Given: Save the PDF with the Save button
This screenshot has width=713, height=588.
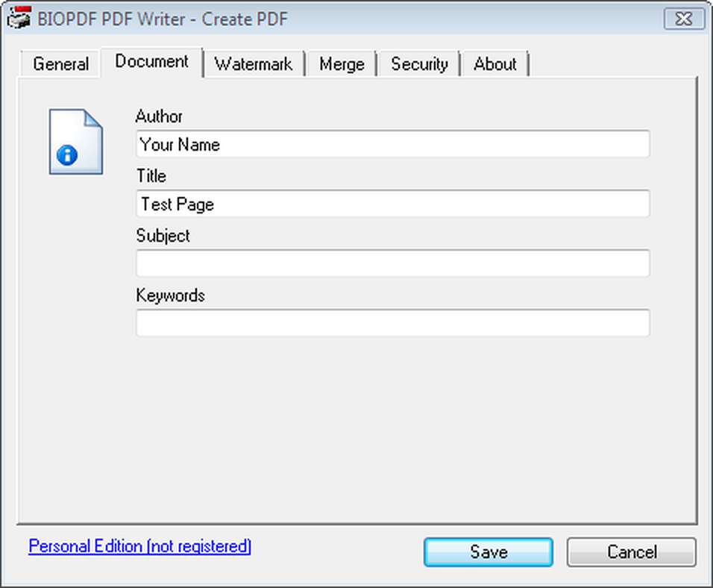Looking at the screenshot, I should (x=489, y=552).
